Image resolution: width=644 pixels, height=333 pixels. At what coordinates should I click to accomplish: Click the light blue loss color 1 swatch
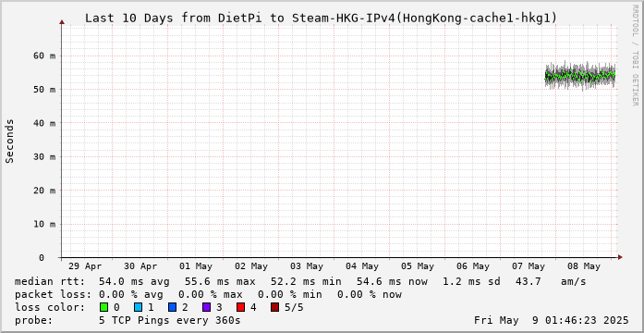[x=138, y=307]
